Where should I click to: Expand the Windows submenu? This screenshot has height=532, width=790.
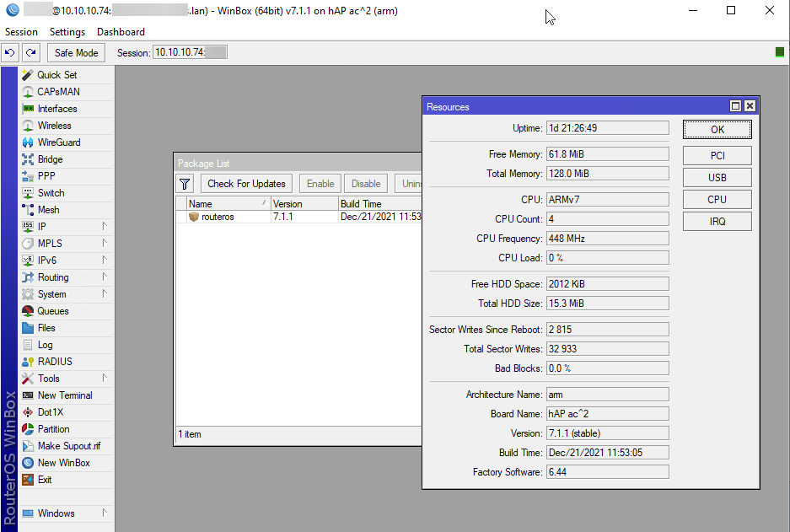pyautogui.click(x=105, y=513)
